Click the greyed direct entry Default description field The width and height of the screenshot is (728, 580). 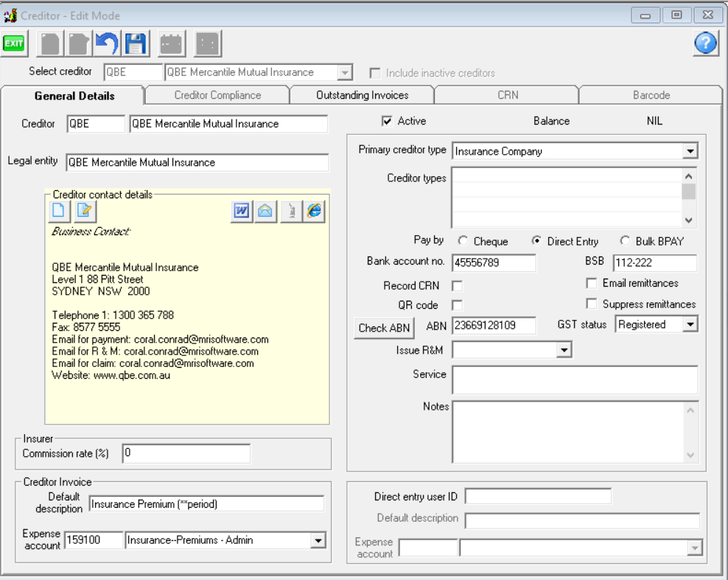point(582,520)
